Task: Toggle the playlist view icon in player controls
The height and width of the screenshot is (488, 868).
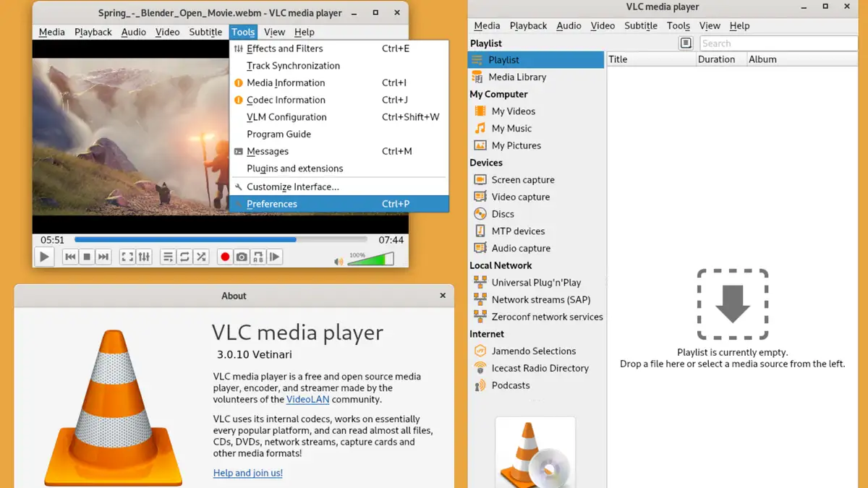Action: coord(168,257)
